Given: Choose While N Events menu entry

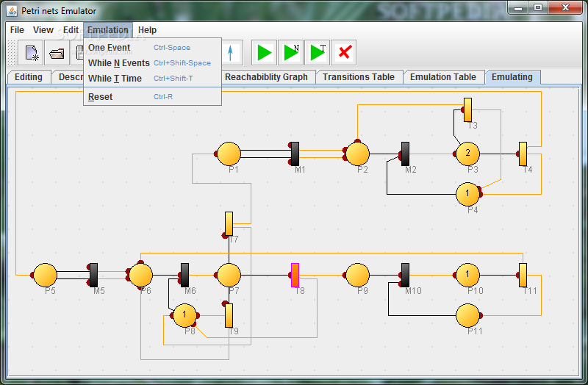Looking at the screenshot, I should 152,63.
